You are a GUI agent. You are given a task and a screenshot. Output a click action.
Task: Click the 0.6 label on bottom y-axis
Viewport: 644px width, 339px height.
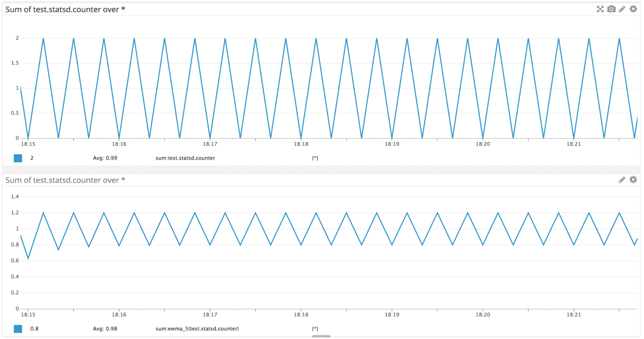tap(15, 261)
